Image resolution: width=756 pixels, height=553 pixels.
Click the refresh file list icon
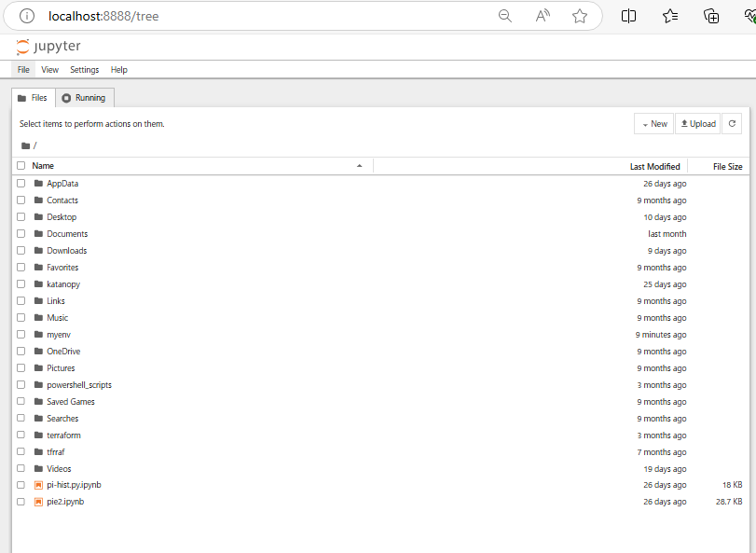pyautogui.click(x=732, y=123)
